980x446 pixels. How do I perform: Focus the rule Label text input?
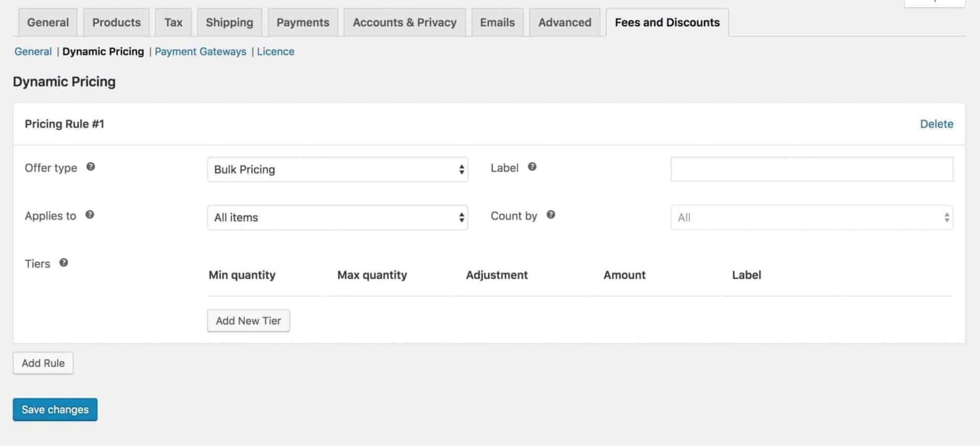coord(812,169)
